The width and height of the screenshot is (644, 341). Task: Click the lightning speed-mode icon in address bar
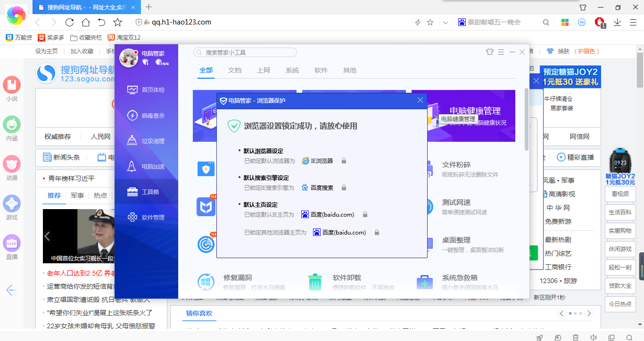417,22
